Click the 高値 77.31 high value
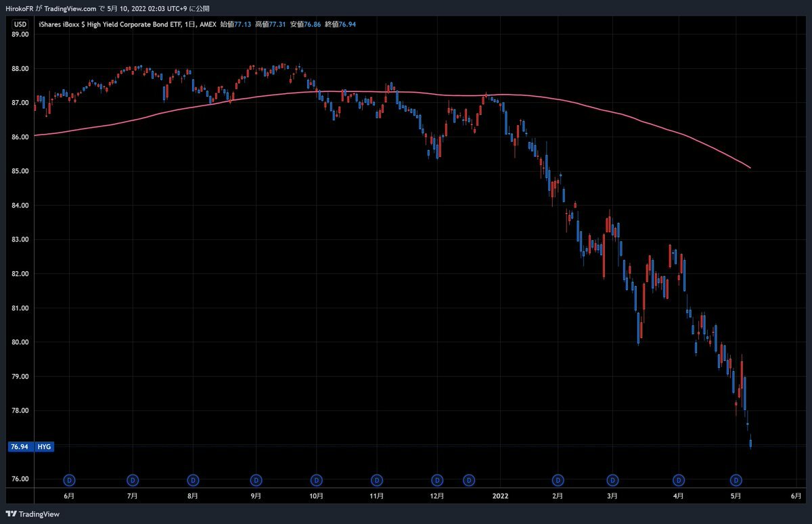The image size is (812, 524). pyautogui.click(x=270, y=25)
